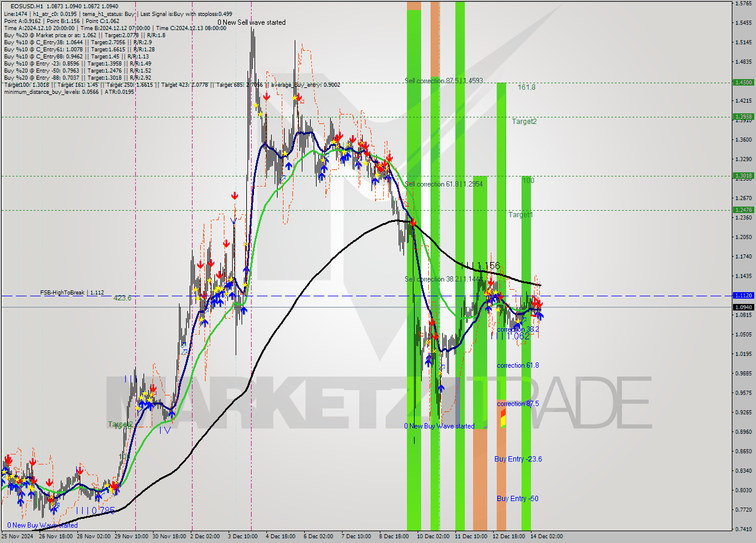This screenshot has height=543, width=756.
Task: Click the '12 Dec 18:00' time label
Action: pos(509,537)
